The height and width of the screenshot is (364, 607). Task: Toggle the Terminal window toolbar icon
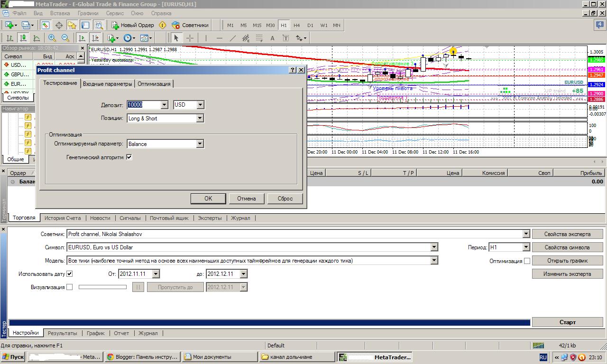point(85,25)
